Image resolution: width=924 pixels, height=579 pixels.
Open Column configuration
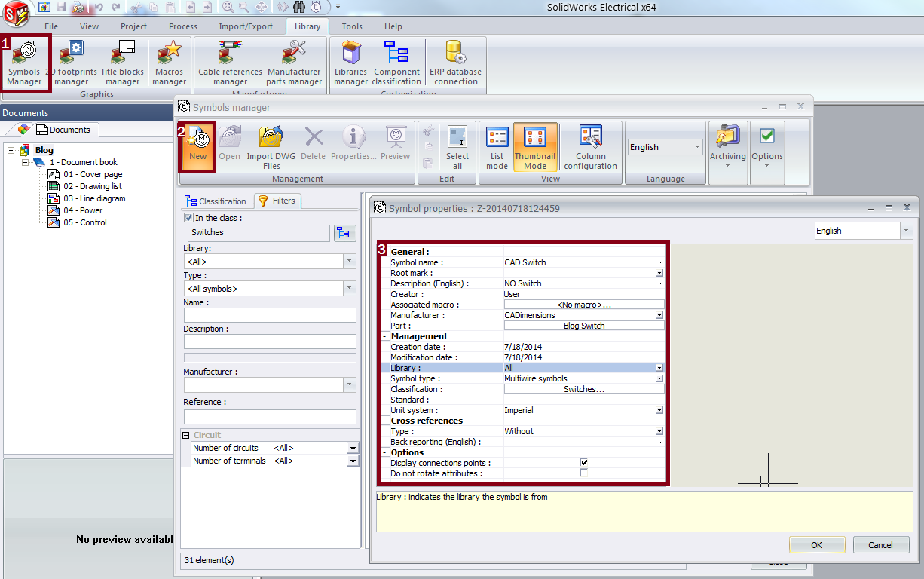[x=590, y=147]
